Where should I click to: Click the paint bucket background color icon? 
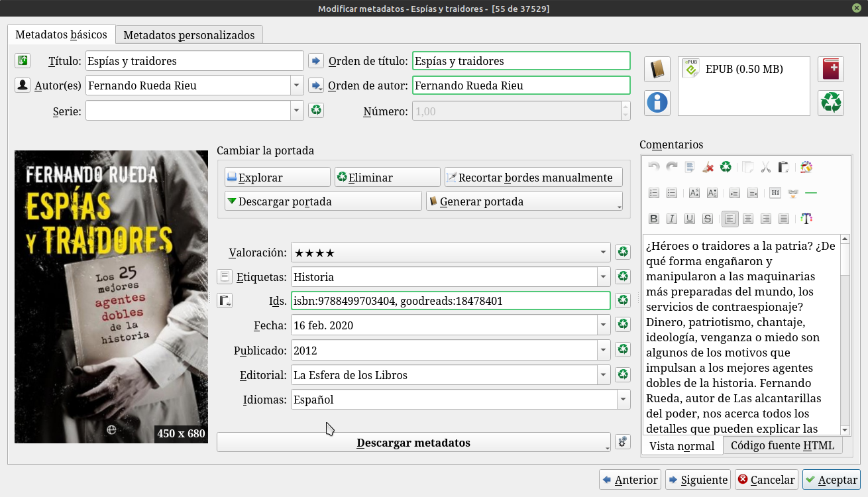point(806,167)
